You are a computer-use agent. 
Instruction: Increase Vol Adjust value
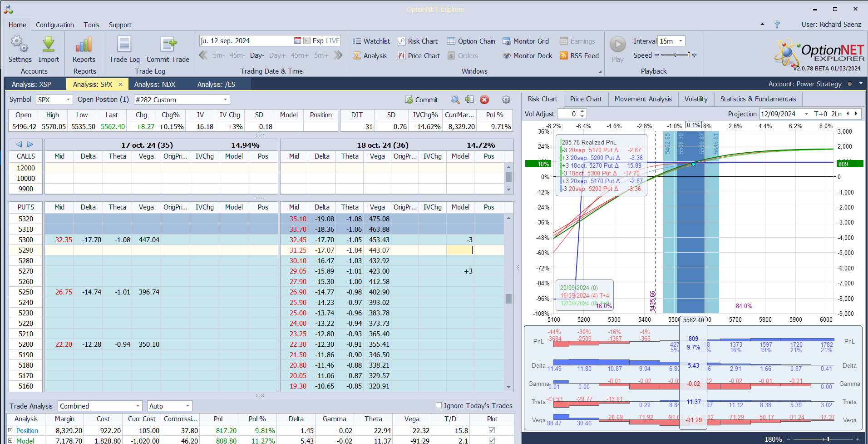pyautogui.click(x=582, y=111)
